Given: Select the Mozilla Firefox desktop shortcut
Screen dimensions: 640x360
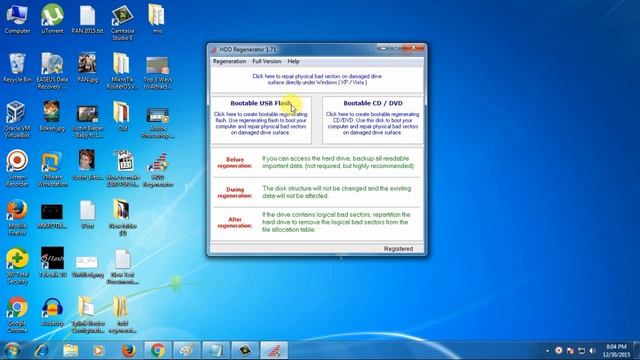Looking at the screenshot, I should [x=17, y=217].
